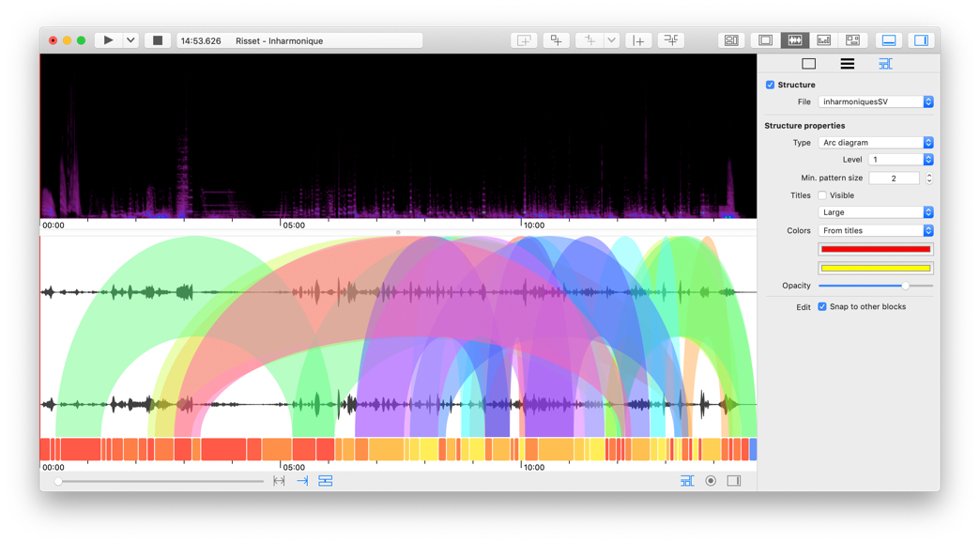Click the red color swatch
Screen dimensions: 980x544
tap(876, 250)
